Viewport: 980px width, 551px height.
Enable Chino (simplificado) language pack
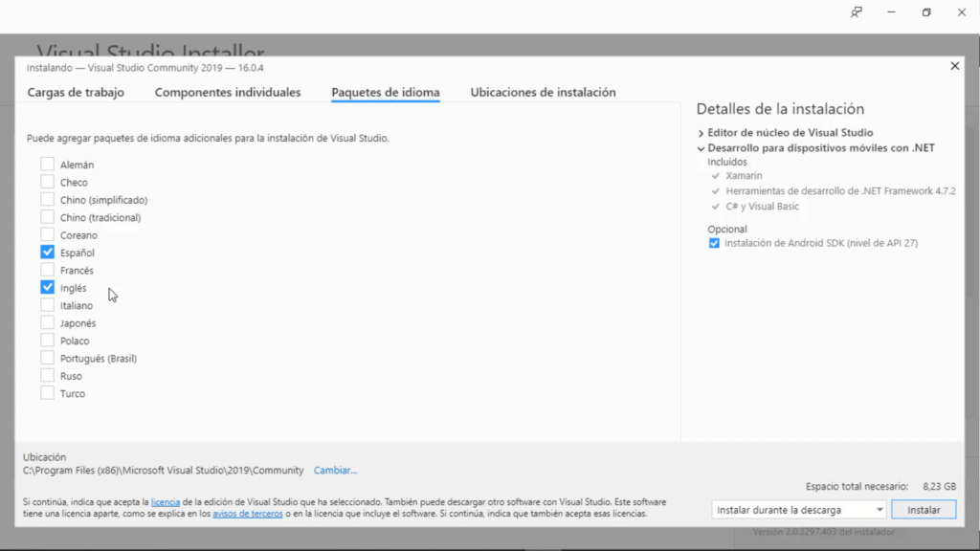47,199
